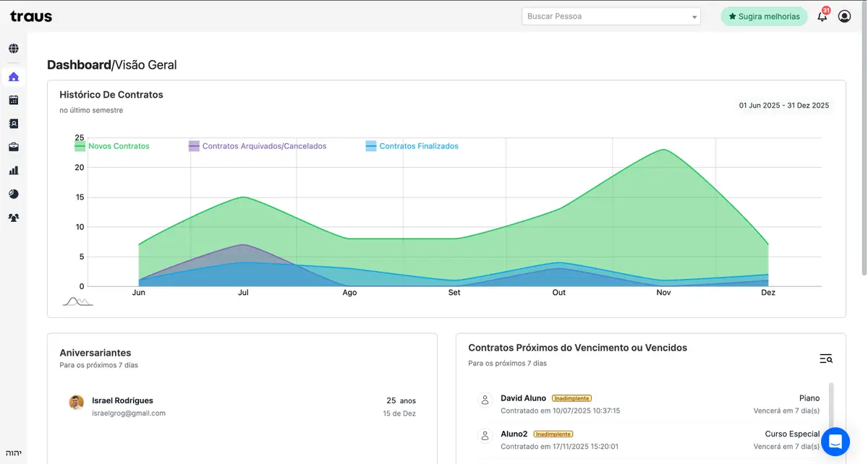Click the briefcase sidebar icon
Screen dimensions: 868x464
[x=14, y=147]
